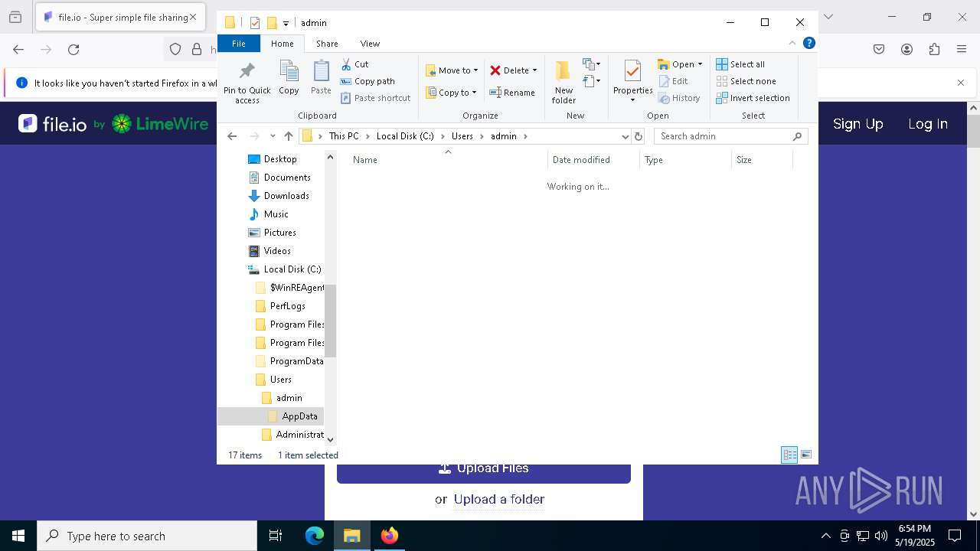This screenshot has height=551, width=980.
Task: Refresh the admin folder view
Action: point(639,136)
